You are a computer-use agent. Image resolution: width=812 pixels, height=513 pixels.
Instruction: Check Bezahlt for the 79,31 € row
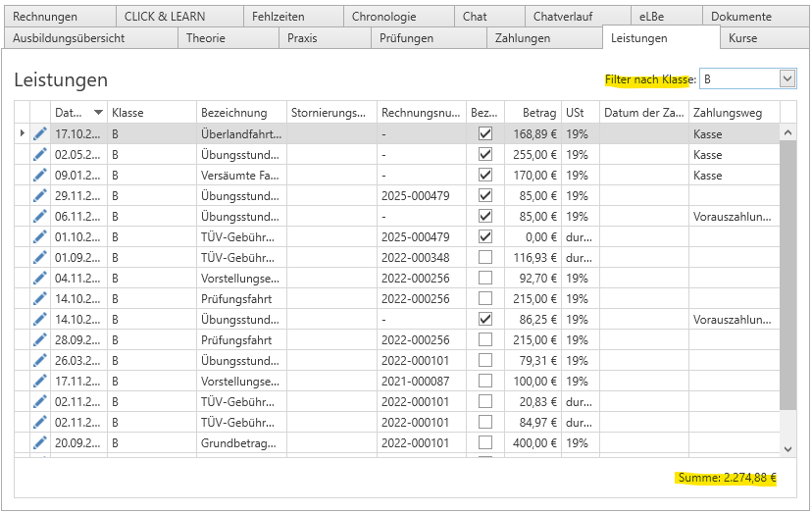[485, 361]
